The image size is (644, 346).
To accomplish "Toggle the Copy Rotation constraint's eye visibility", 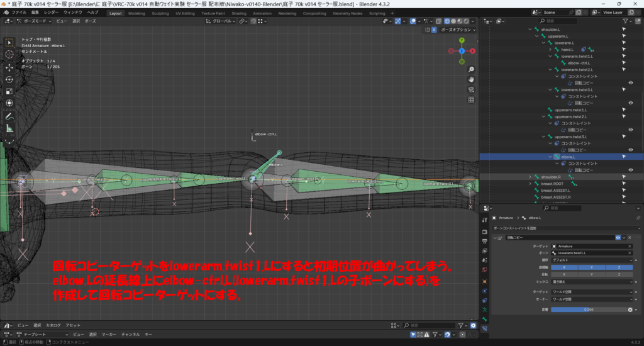I will pyautogui.click(x=619, y=238).
